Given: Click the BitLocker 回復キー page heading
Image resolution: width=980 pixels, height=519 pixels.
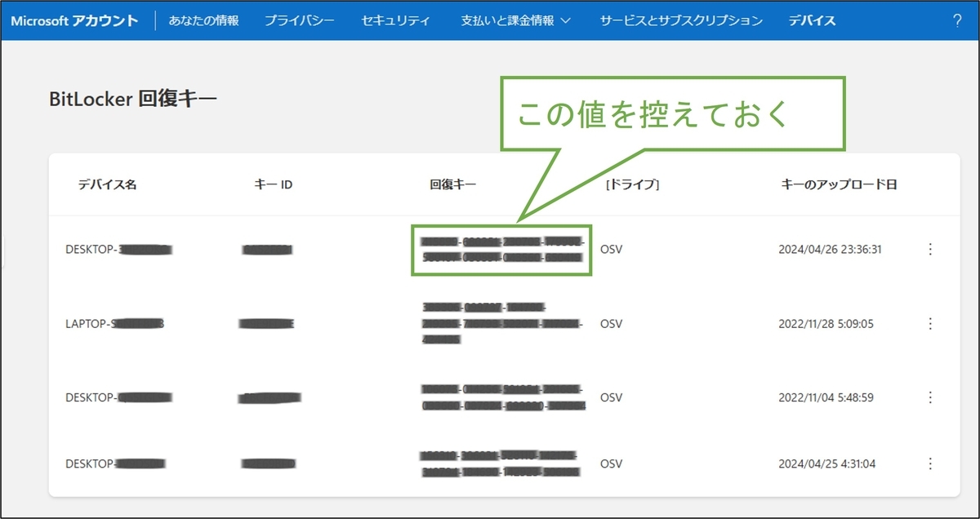Looking at the screenshot, I should pyautogui.click(x=133, y=100).
